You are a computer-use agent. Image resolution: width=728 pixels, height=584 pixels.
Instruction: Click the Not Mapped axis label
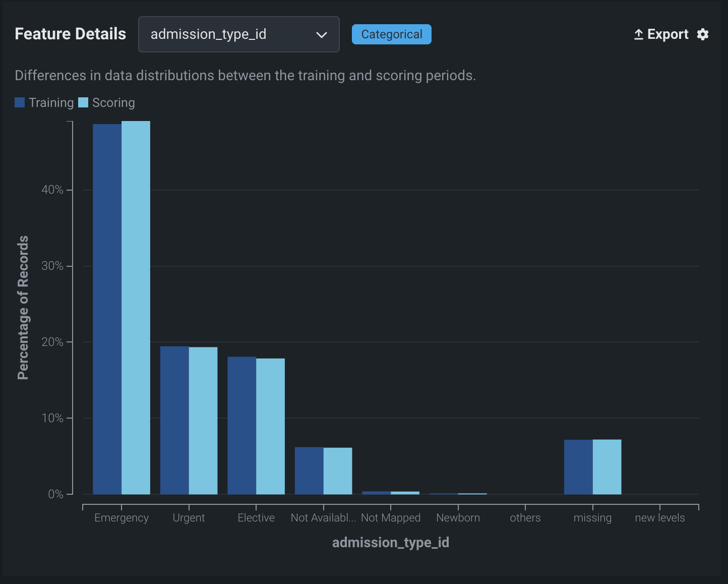click(391, 518)
